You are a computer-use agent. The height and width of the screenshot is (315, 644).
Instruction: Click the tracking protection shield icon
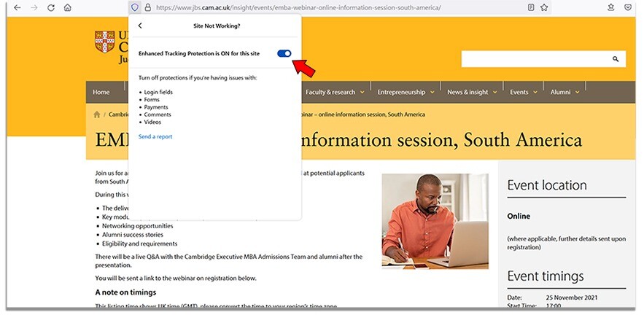click(x=135, y=7)
